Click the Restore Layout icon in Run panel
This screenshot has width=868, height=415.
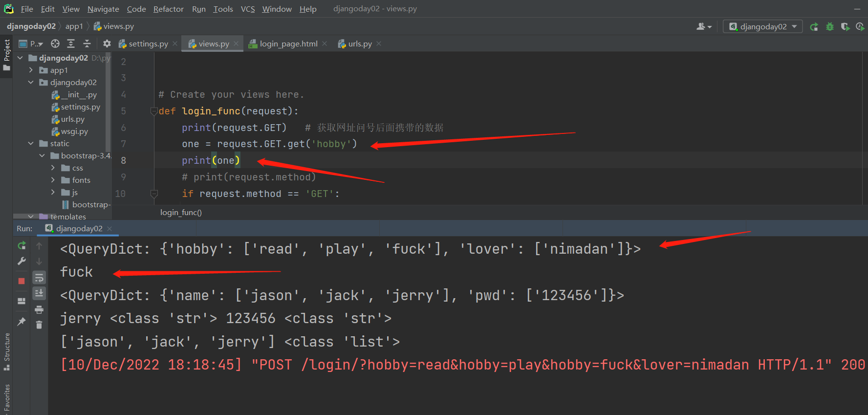pyautogui.click(x=22, y=301)
